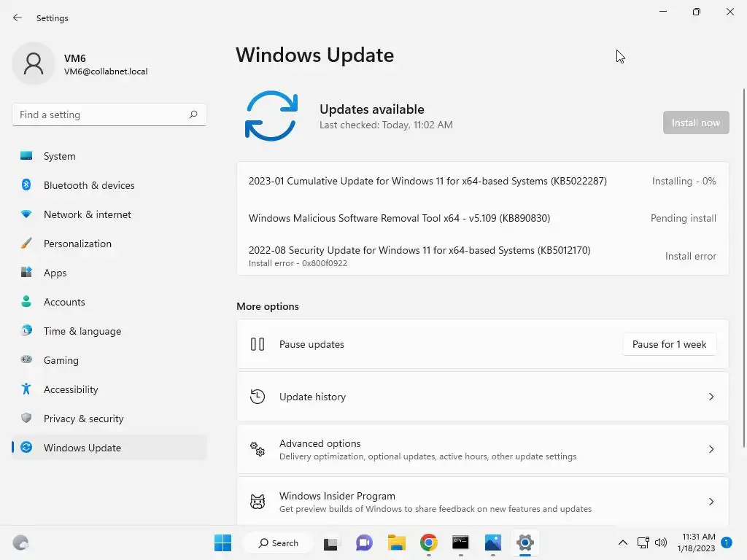Go to Accounts settings
The image size is (747, 560).
pyautogui.click(x=109, y=302)
